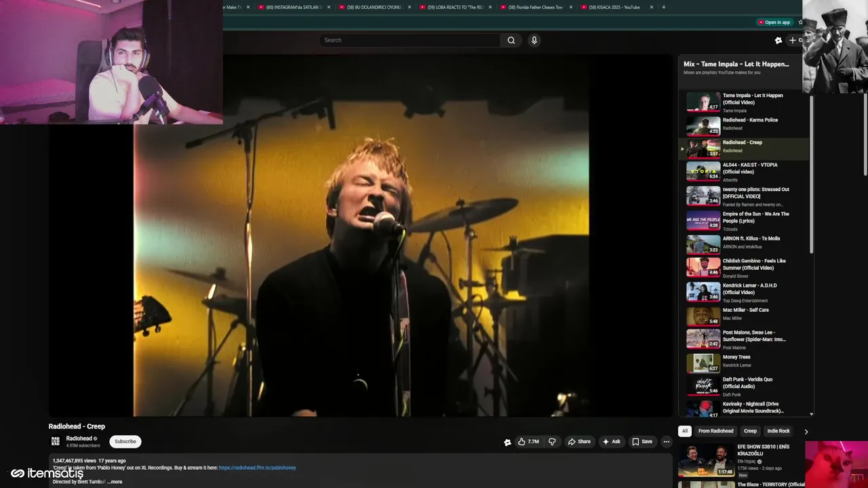Click Open in app in address bar

click(x=774, y=22)
